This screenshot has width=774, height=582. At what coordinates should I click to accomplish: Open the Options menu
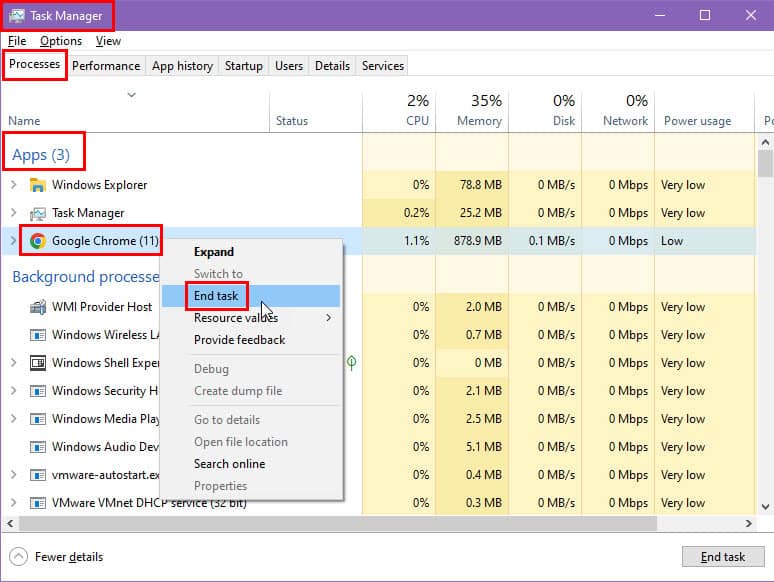coord(61,41)
